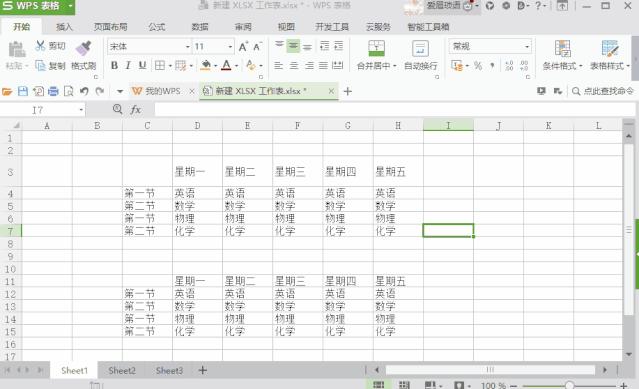
Task: Toggle middle vertical alignment
Action: coord(293,46)
